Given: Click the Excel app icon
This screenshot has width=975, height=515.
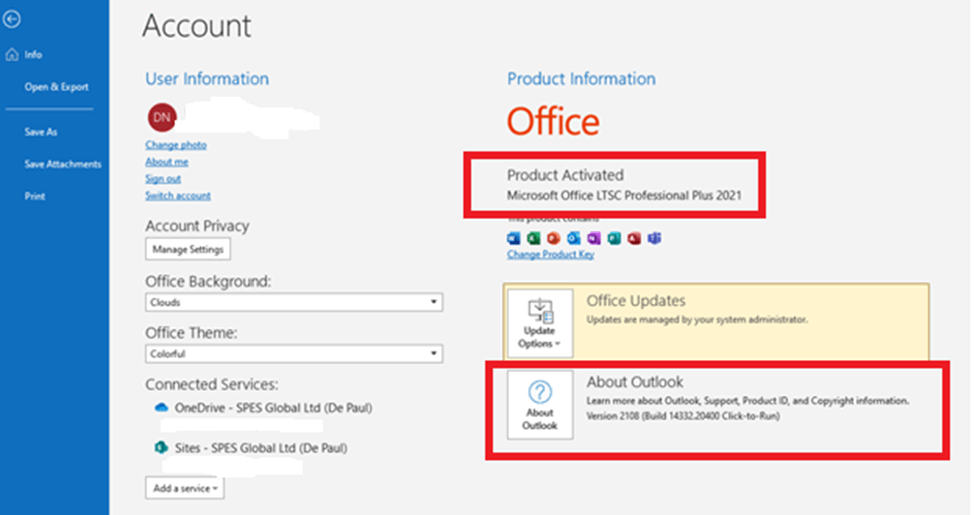Looking at the screenshot, I should pyautogui.click(x=534, y=238).
